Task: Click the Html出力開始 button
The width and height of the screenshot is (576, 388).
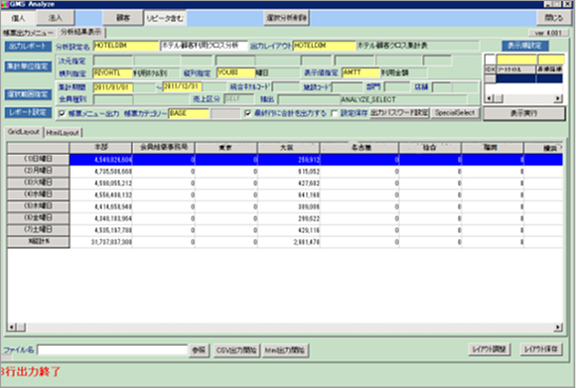Action: (x=285, y=350)
